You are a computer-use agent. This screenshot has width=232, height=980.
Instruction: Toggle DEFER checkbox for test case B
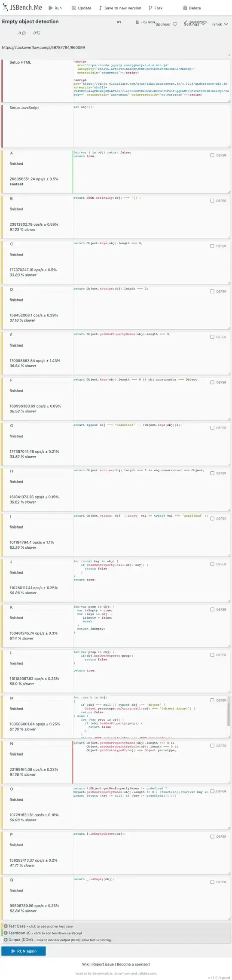click(212, 201)
